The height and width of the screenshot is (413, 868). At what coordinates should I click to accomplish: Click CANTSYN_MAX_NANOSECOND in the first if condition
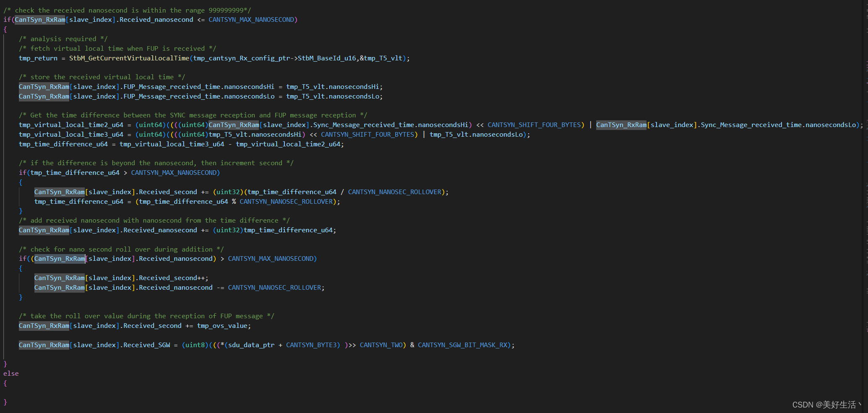pyautogui.click(x=251, y=20)
